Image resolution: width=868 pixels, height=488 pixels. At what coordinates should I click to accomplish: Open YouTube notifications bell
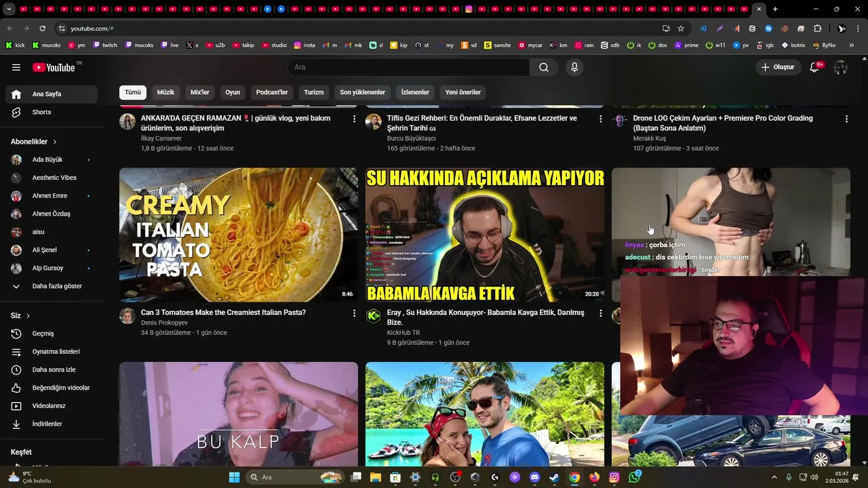[815, 67]
